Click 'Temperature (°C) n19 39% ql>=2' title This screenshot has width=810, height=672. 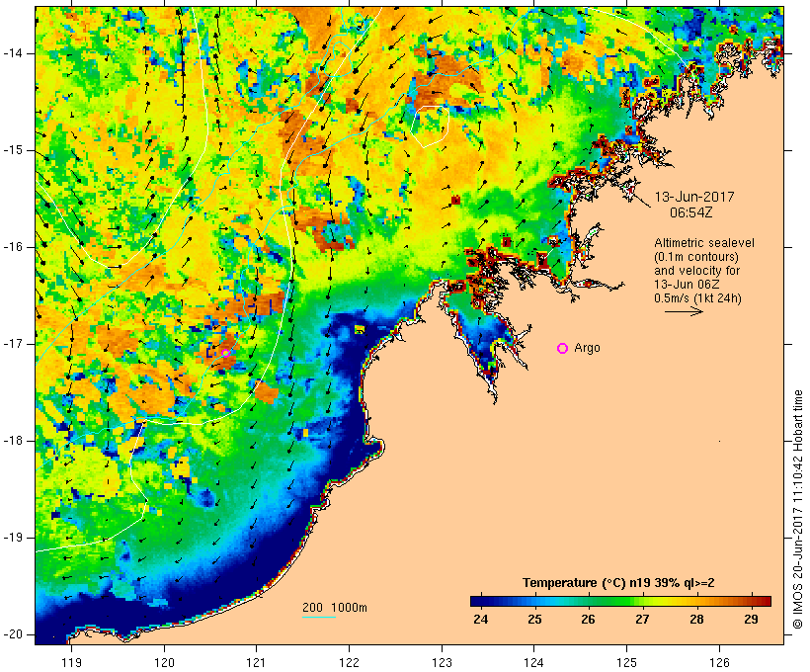tap(618, 583)
